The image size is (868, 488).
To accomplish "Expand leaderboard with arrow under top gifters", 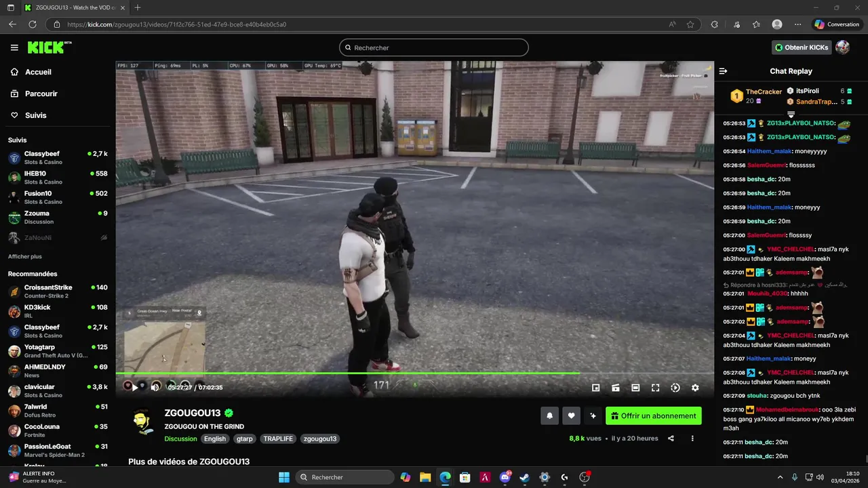I will [x=791, y=115].
